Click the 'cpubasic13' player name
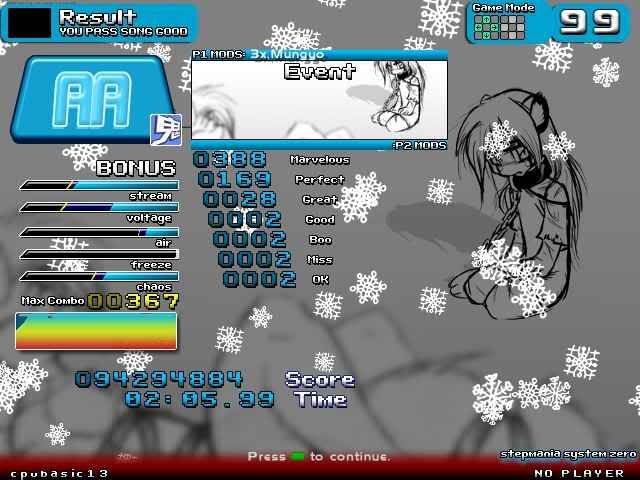Screen dimensions: 640x480 pos(60,473)
